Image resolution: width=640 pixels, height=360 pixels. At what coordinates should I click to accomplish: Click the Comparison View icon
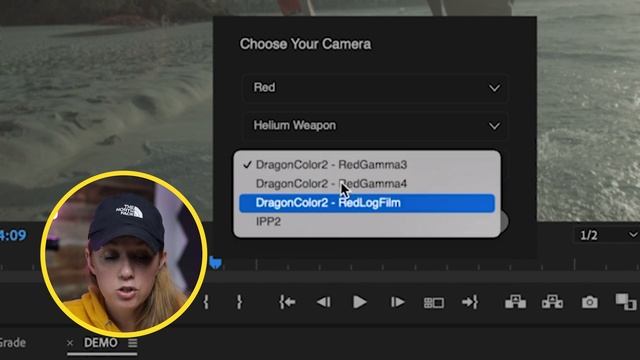click(626, 302)
